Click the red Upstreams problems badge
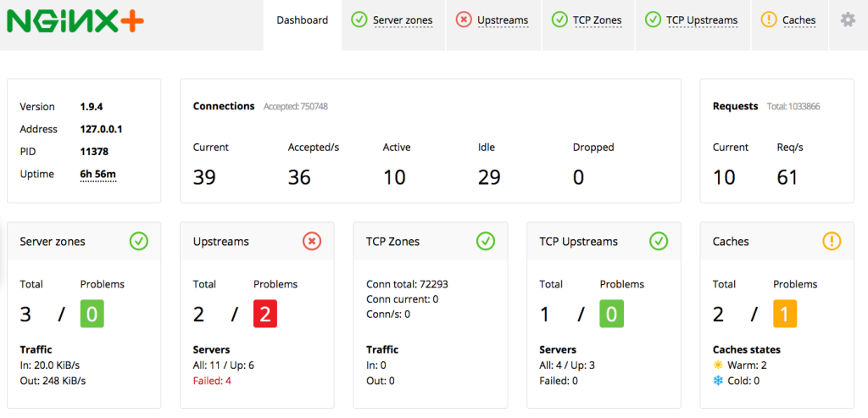Image resolution: width=868 pixels, height=418 pixels. pos(264,315)
